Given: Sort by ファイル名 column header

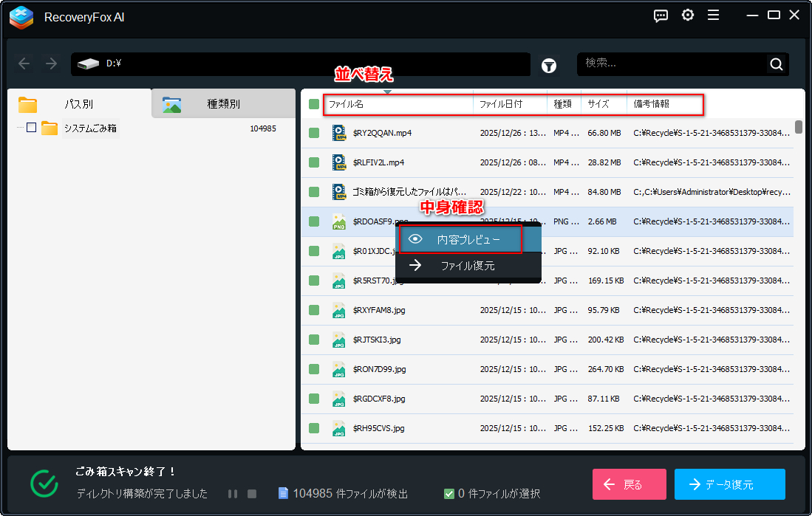Looking at the screenshot, I should pyautogui.click(x=399, y=104).
